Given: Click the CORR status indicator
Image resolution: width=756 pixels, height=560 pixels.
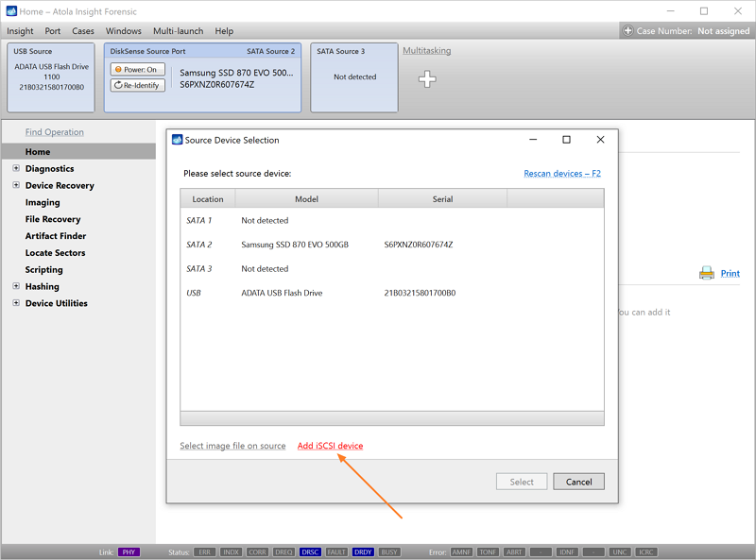Looking at the screenshot, I should [x=257, y=552].
